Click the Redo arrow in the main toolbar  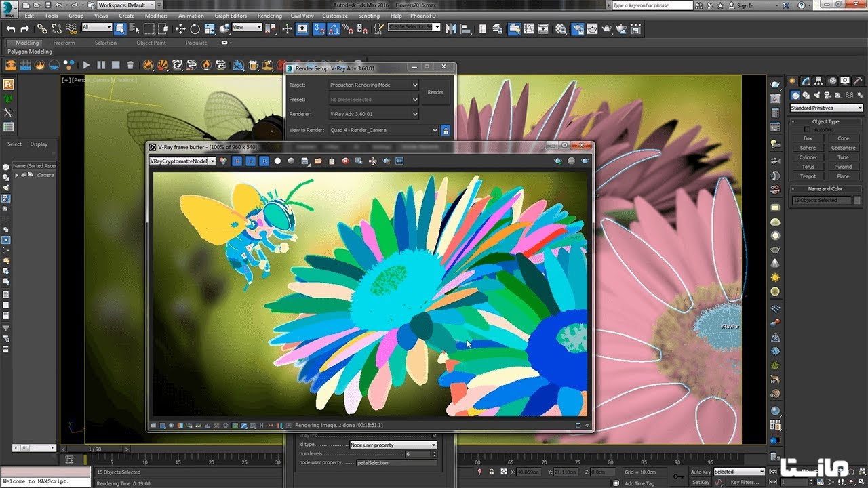[x=25, y=28]
